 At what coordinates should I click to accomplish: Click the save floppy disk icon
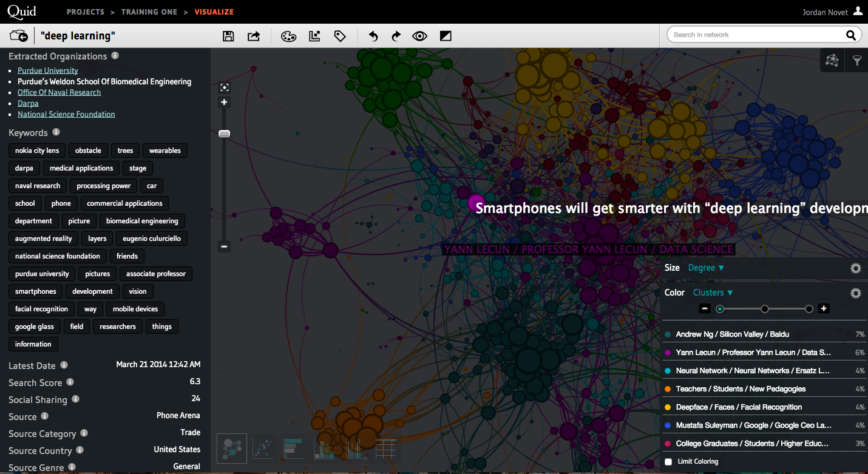tap(228, 36)
